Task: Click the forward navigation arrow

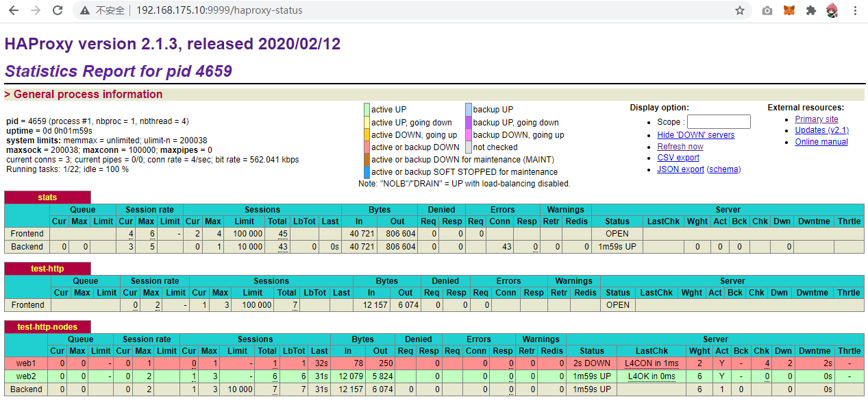Action: point(36,11)
